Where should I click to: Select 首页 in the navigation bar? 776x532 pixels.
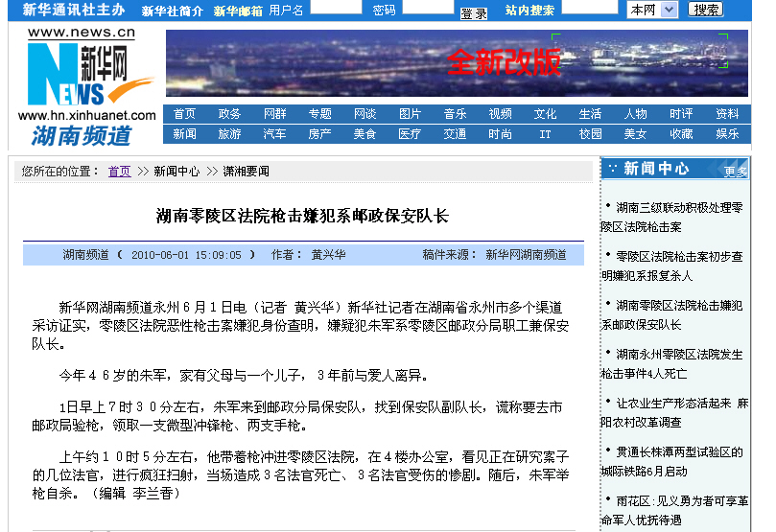184,114
